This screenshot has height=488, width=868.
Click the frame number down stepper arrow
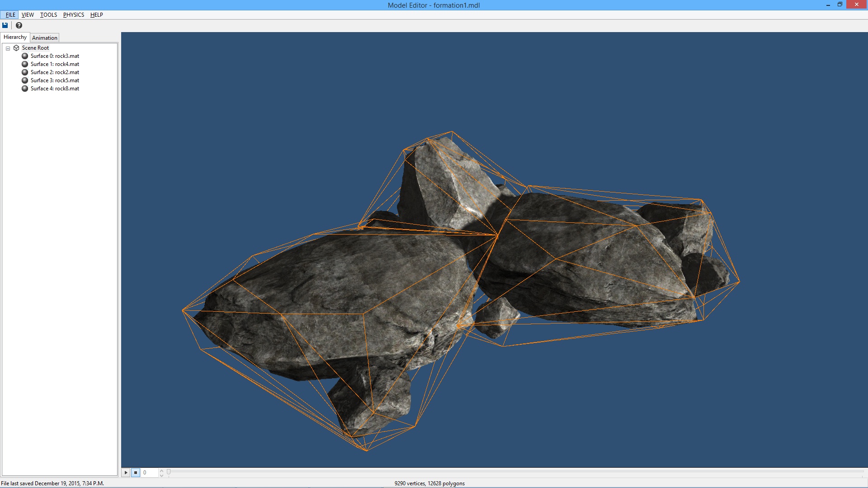tap(161, 474)
